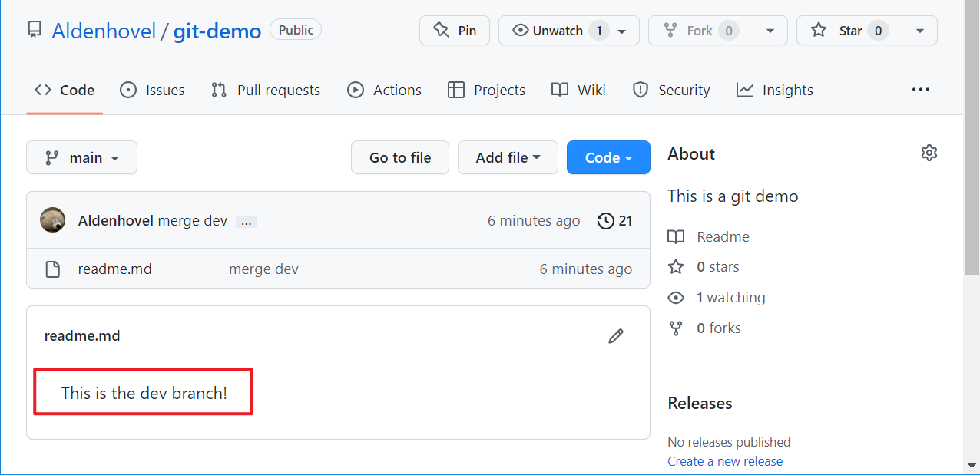This screenshot has width=980, height=475.
Task: Click the repository book icon beside Aldenhovel
Action: 35,30
